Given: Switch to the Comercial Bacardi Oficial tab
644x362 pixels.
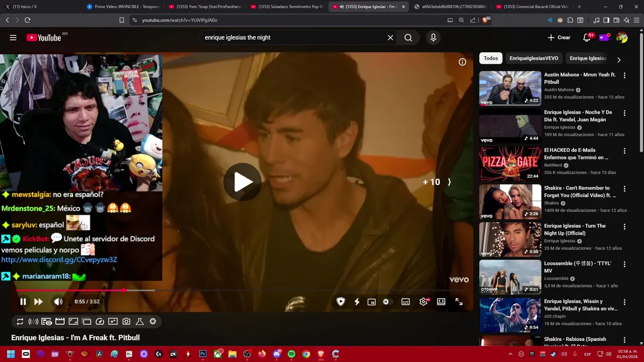Looking at the screenshot, I should click(532, 7).
